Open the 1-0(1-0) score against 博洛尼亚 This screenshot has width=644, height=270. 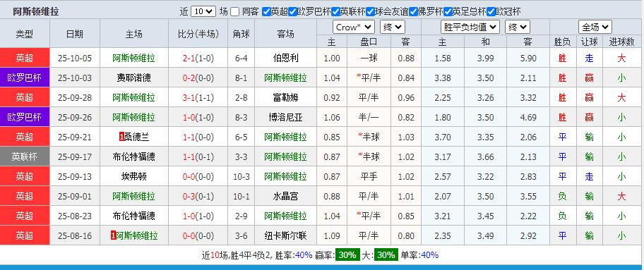coord(198,117)
